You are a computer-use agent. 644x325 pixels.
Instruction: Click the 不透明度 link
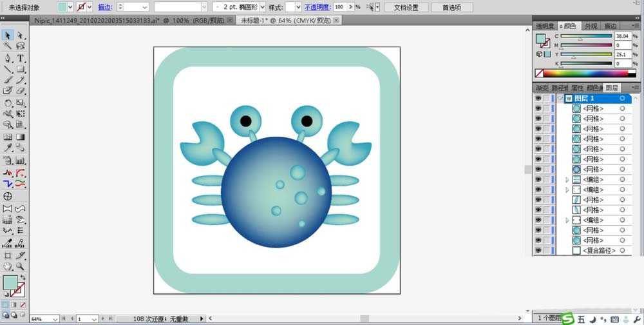(x=317, y=7)
